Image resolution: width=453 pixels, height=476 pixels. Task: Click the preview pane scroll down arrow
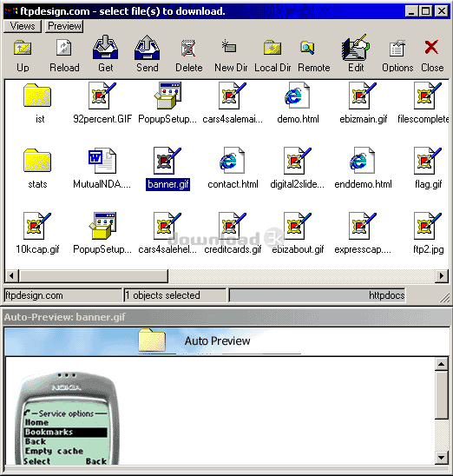(441, 458)
